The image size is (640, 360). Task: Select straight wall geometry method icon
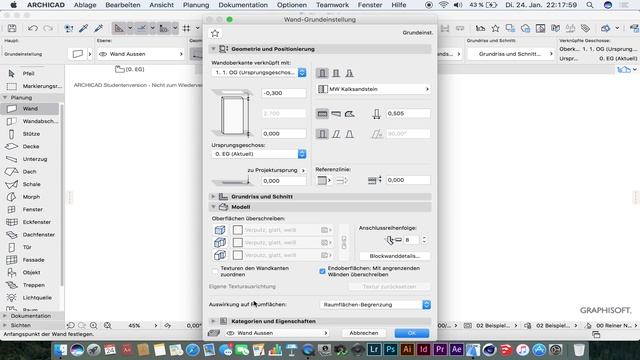[x=322, y=114]
